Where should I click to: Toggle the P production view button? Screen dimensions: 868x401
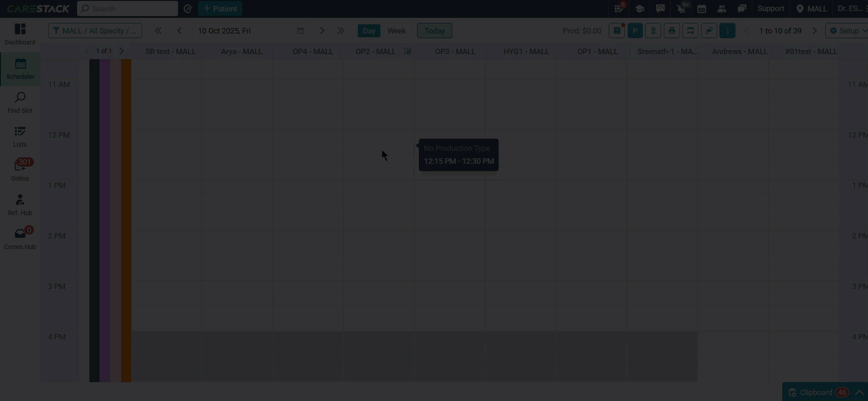coord(635,31)
